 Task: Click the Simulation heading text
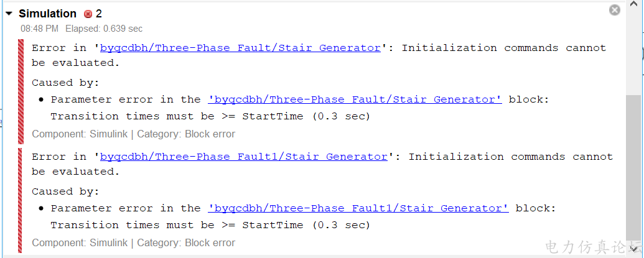48,14
